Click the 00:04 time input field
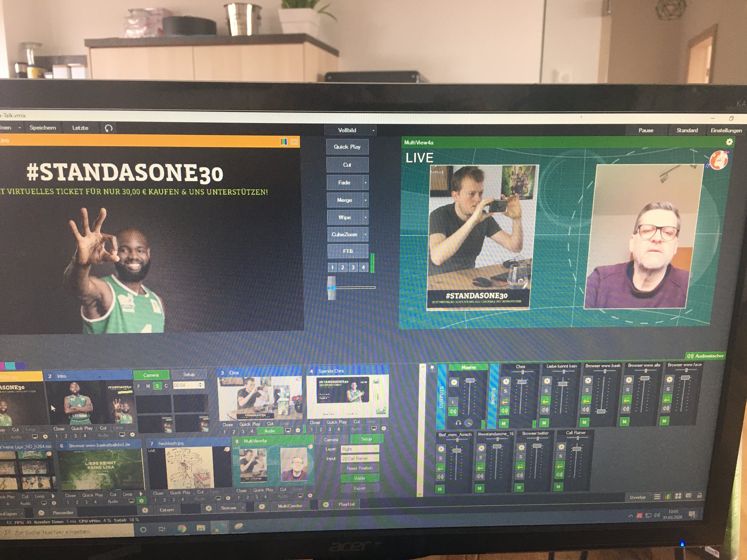Viewport: 747px width, 560px height. [189, 385]
